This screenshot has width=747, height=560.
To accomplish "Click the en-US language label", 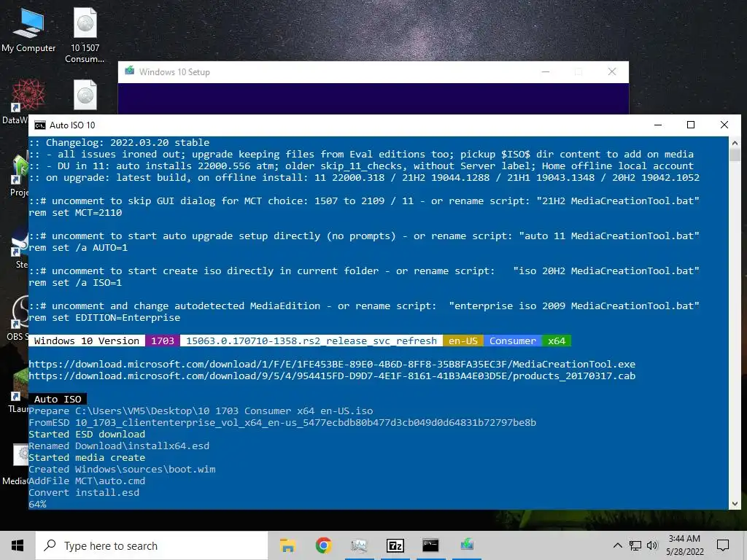I will click(x=463, y=341).
